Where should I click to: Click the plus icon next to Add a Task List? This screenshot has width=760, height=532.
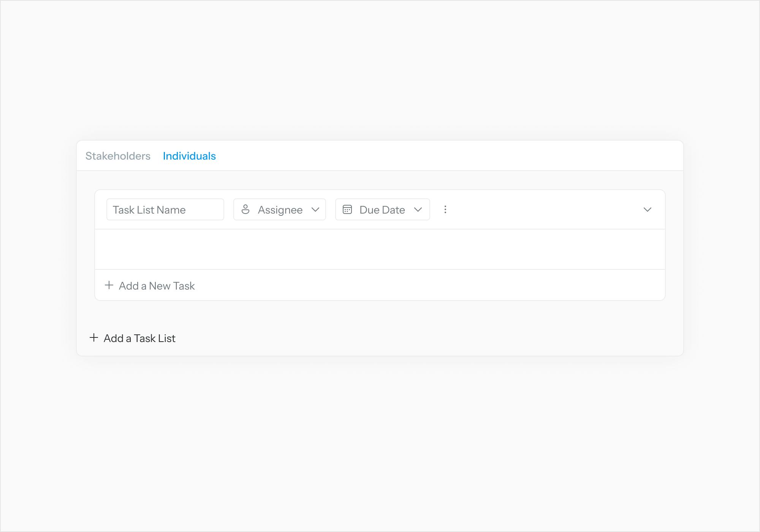point(94,338)
